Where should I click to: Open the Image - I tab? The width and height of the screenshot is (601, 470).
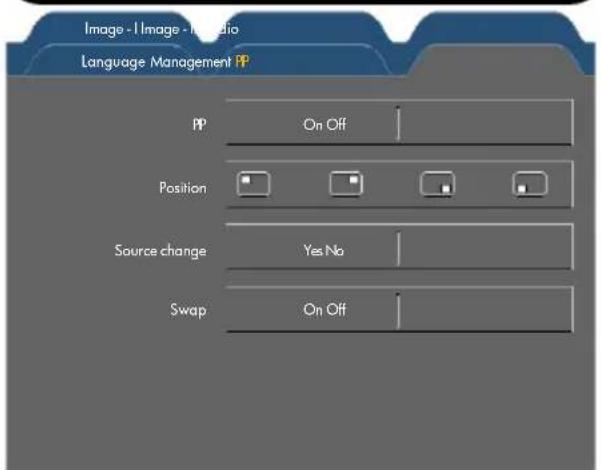[x=111, y=30]
